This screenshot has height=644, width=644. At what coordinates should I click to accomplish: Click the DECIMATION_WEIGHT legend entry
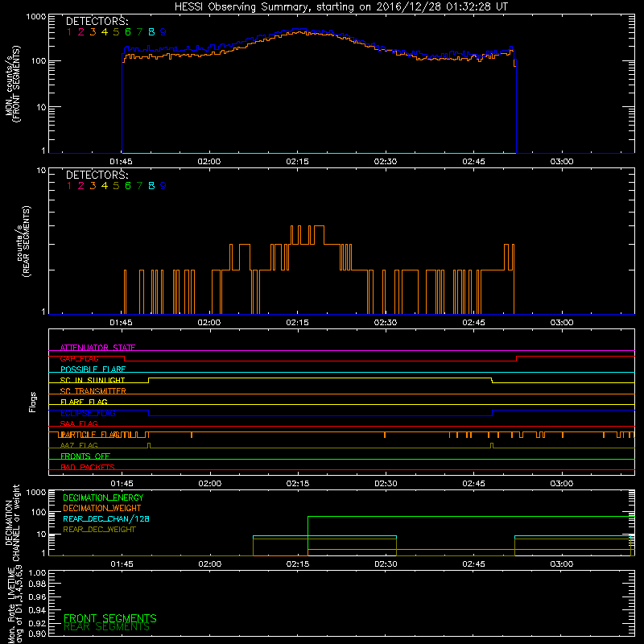pos(102,508)
